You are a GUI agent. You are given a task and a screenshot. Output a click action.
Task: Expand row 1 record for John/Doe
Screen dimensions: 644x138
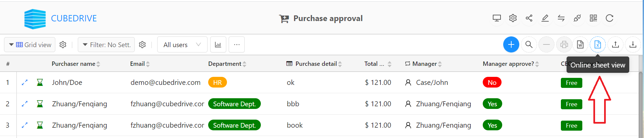24,82
